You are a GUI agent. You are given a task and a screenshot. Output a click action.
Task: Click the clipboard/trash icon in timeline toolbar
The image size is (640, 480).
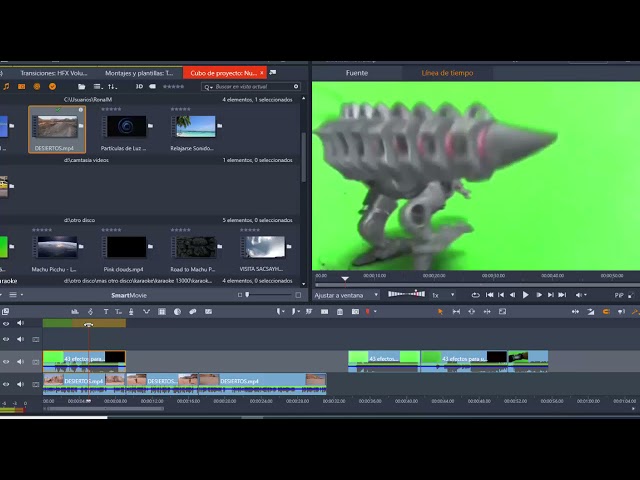340,311
